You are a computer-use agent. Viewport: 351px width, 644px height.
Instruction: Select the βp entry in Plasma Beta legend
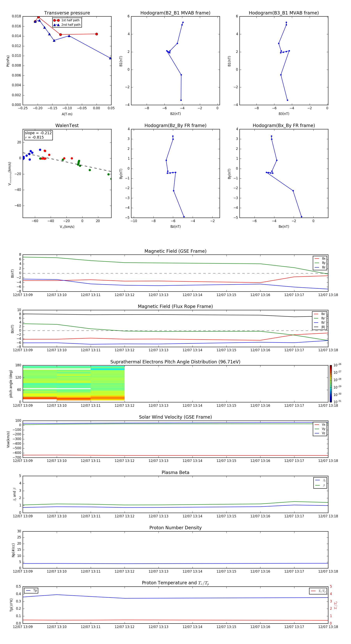[320, 480]
